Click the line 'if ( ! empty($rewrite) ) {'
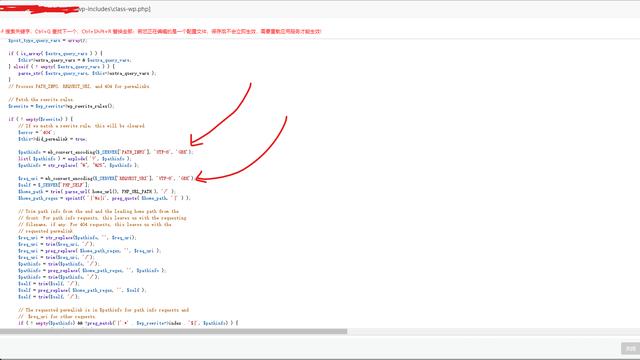This screenshot has height=360, width=640. click(x=40, y=119)
